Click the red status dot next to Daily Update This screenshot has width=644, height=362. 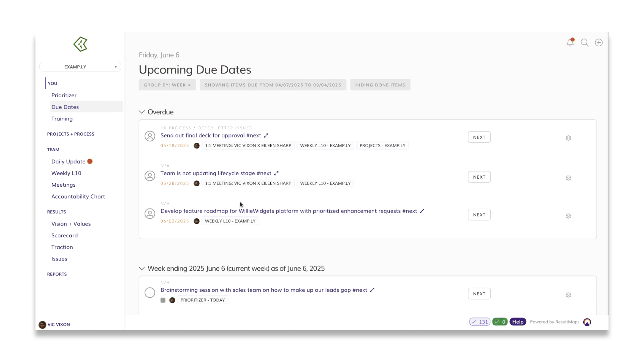[x=90, y=161]
